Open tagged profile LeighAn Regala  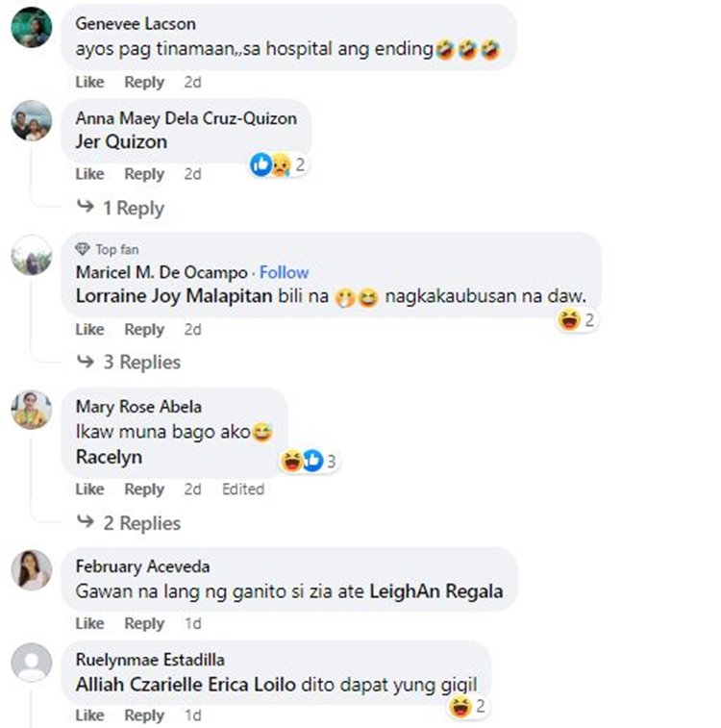pyautogui.click(x=436, y=591)
